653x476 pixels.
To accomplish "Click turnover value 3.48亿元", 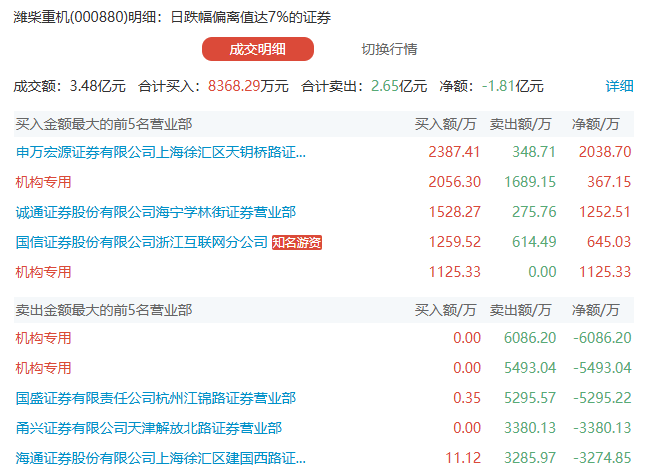I will (97, 86).
